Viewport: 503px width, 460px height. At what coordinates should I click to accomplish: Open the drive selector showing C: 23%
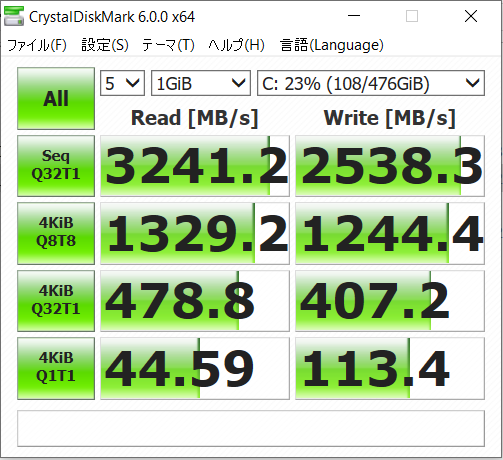click(371, 83)
